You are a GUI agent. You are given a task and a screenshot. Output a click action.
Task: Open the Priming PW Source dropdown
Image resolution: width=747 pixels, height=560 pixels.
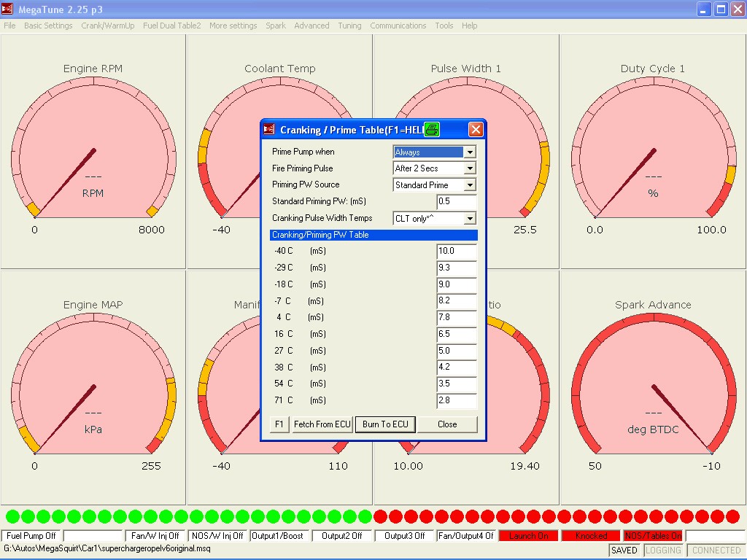(x=470, y=184)
